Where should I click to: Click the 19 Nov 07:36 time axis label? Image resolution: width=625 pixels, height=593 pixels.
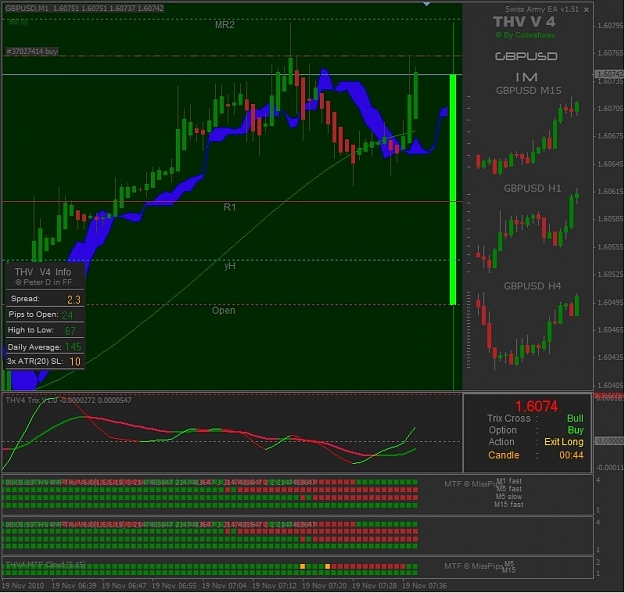(425, 586)
